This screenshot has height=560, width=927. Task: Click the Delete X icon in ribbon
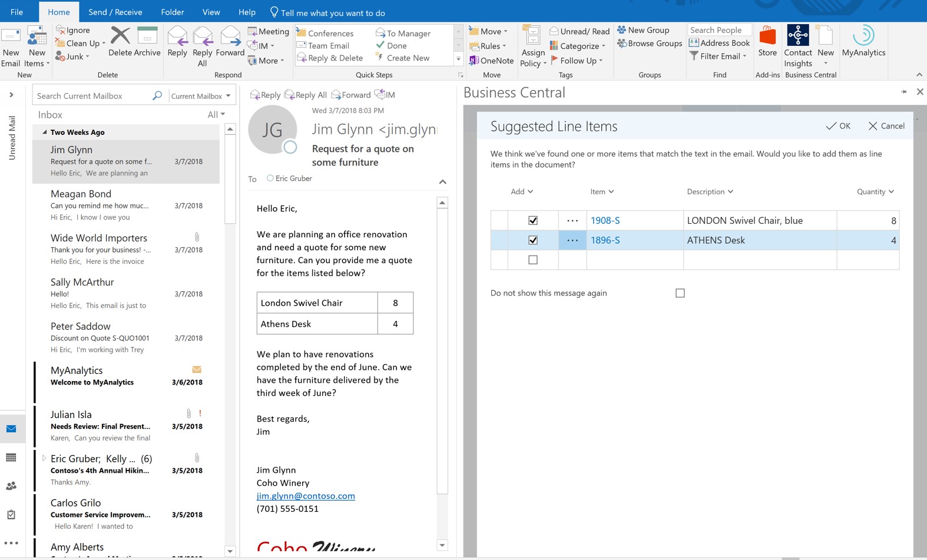point(120,35)
